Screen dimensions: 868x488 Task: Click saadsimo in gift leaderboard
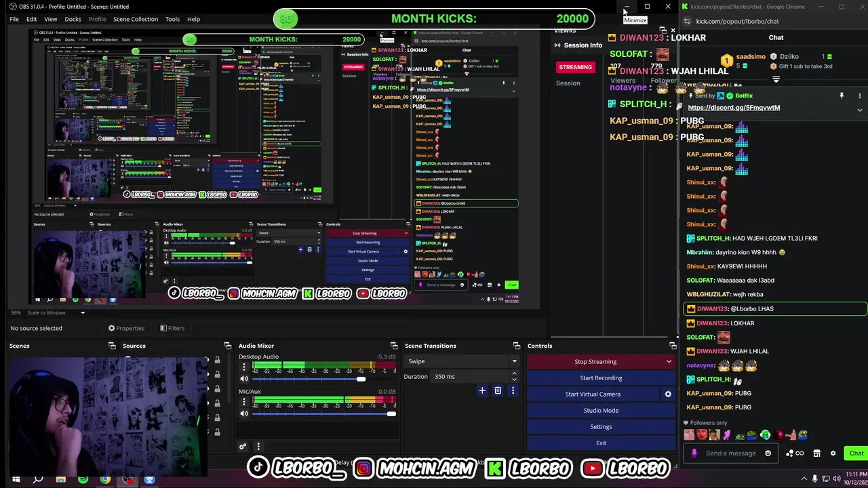pyautogui.click(x=751, y=56)
